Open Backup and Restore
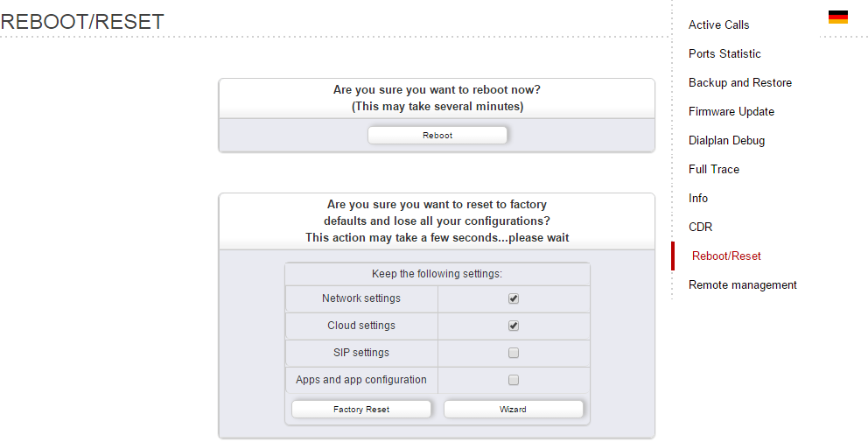This screenshot has height=442, width=868. click(740, 82)
